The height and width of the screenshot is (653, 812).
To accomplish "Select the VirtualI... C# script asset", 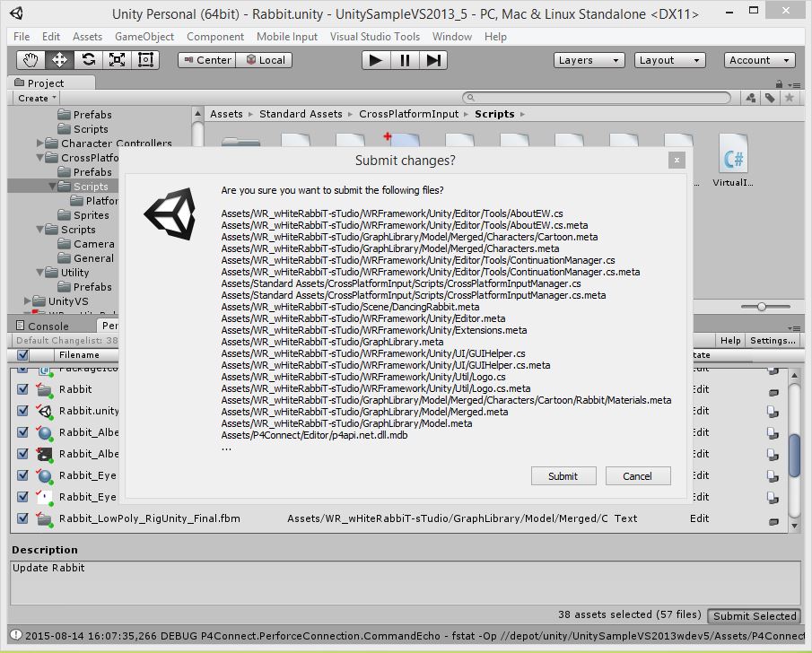I will [733, 161].
